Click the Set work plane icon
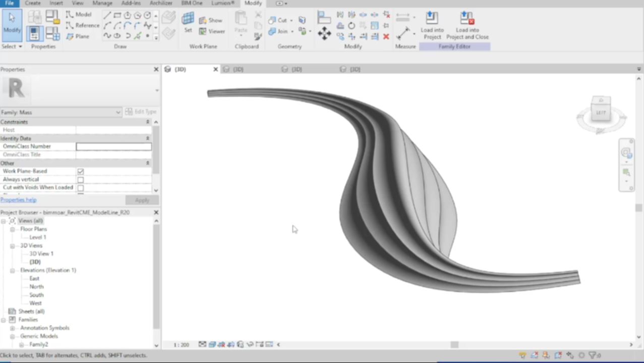This screenshot has width=644, height=363. click(188, 22)
